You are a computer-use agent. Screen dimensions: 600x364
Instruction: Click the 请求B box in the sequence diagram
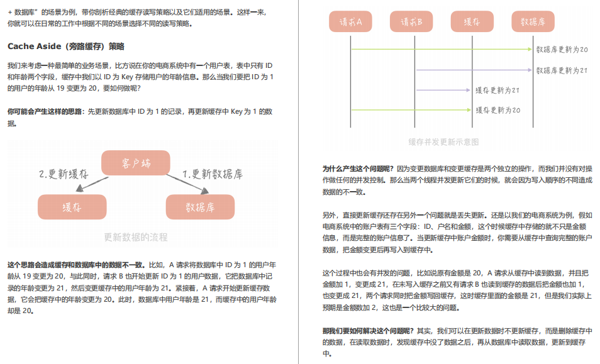point(411,21)
